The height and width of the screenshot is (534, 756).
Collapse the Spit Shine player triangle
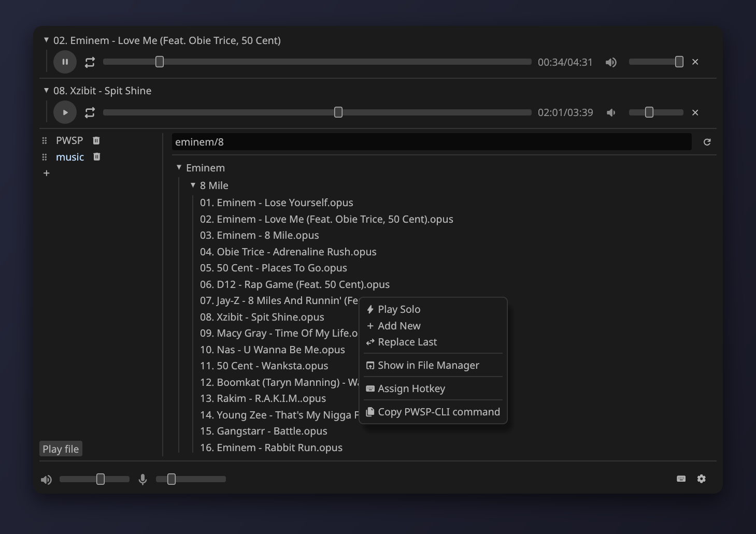(46, 90)
